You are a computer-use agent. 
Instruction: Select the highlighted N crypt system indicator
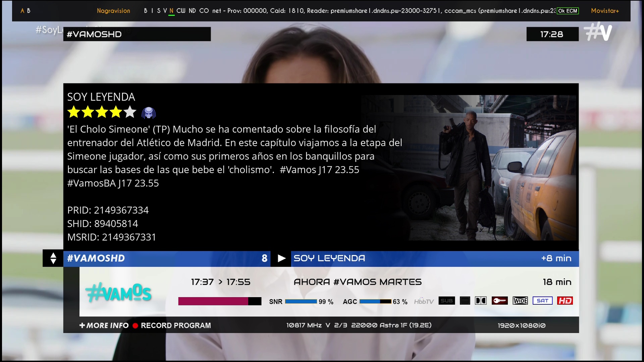(171, 11)
